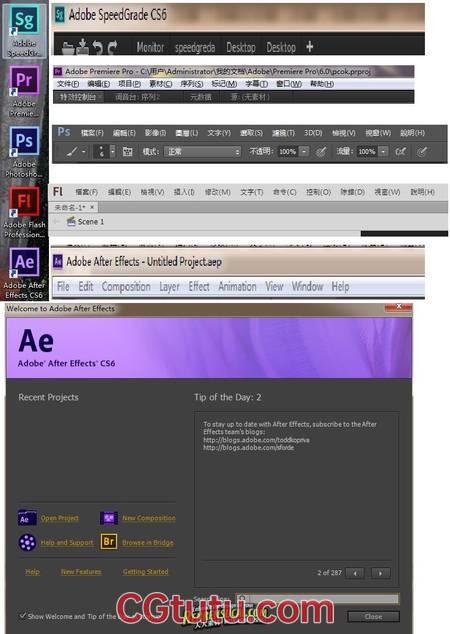
Task: Open the Adobe Photoshop desktop shortcut
Action: coord(24,152)
